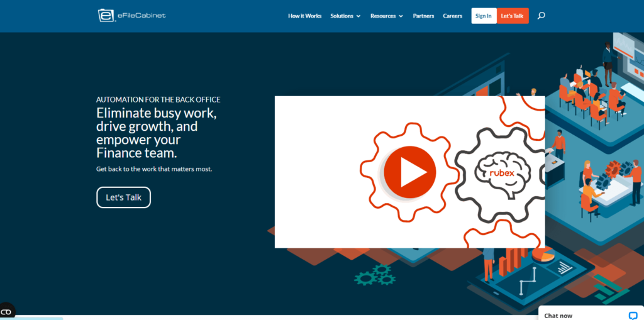Click 'Get back to the work that matters most.'
Image resolution: width=644 pixels, height=320 pixels.
click(154, 169)
